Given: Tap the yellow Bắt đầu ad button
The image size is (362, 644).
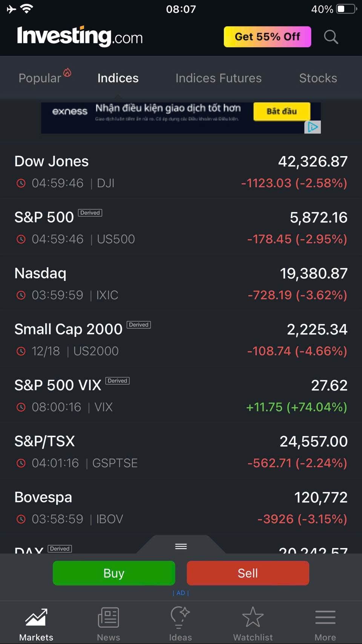Looking at the screenshot, I should (282, 111).
